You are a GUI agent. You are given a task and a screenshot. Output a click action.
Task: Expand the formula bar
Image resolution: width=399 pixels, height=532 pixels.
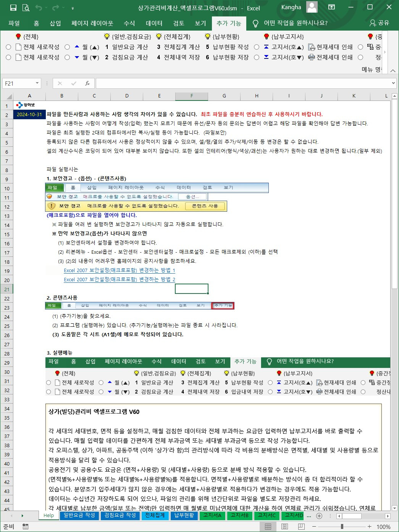[x=393, y=83]
